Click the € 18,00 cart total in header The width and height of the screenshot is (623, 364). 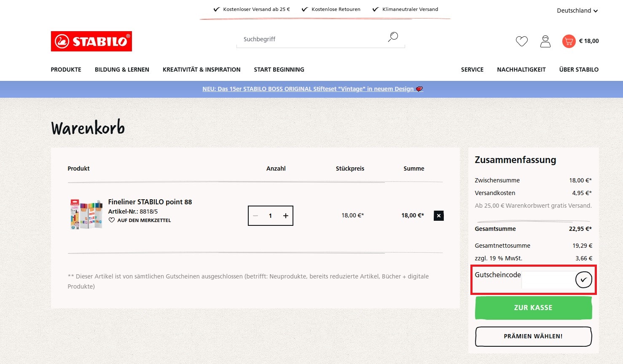(x=589, y=41)
